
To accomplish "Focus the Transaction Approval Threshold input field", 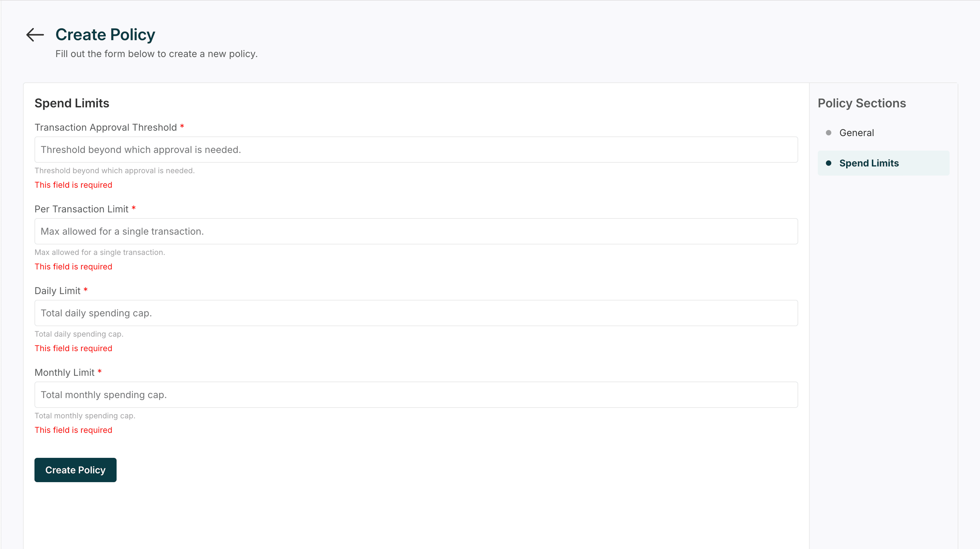I will click(416, 150).
